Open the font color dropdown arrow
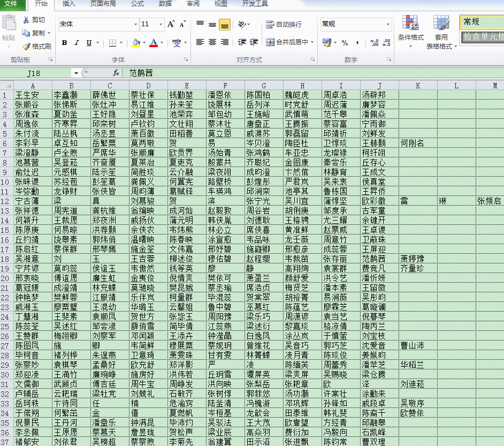The image size is (504, 446). click(162, 43)
